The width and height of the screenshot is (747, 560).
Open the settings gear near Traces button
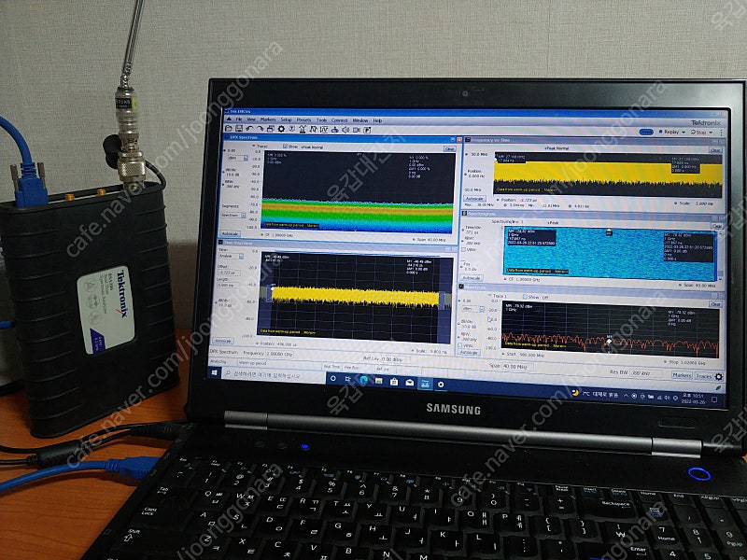point(718,376)
